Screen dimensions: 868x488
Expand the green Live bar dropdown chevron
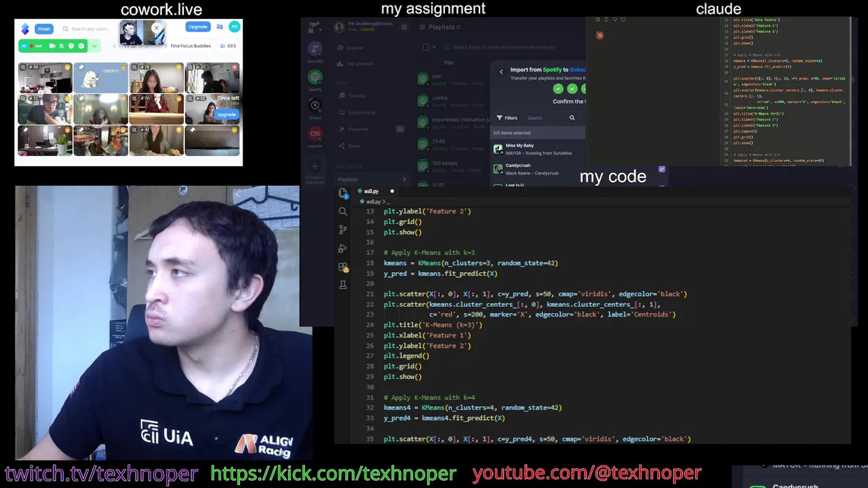coord(94,46)
